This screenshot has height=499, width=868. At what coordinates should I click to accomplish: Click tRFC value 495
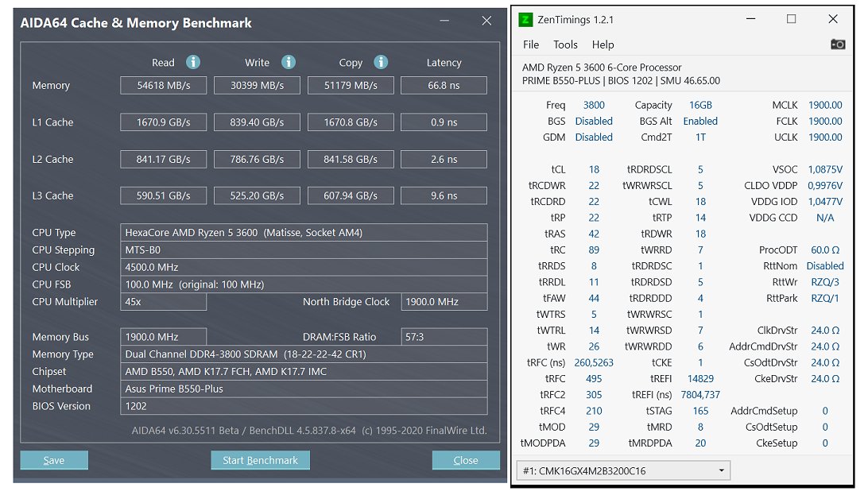(594, 378)
